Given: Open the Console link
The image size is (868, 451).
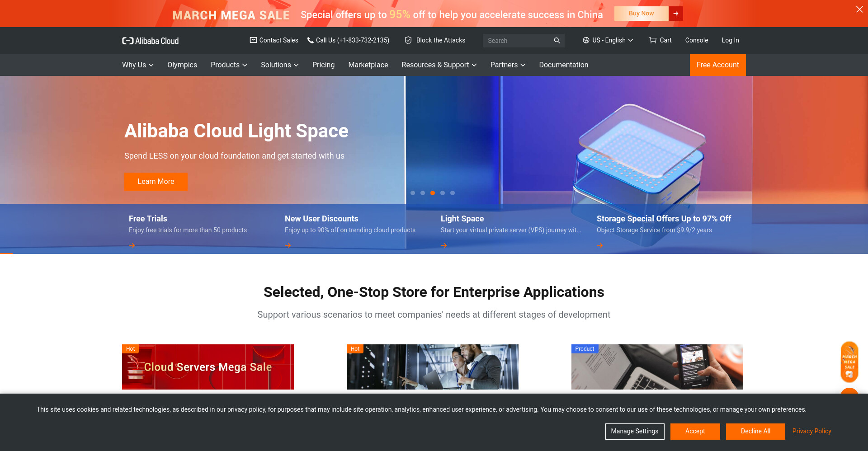Looking at the screenshot, I should (x=696, y=40).
